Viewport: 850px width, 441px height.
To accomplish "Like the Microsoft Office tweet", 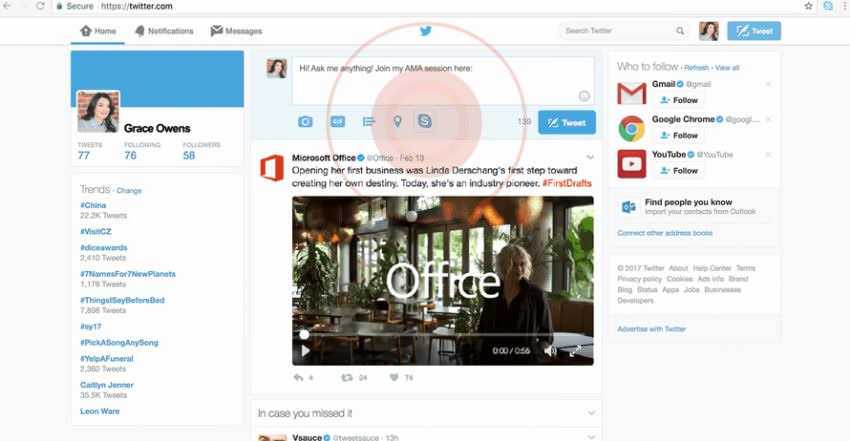I will point(394,378).
